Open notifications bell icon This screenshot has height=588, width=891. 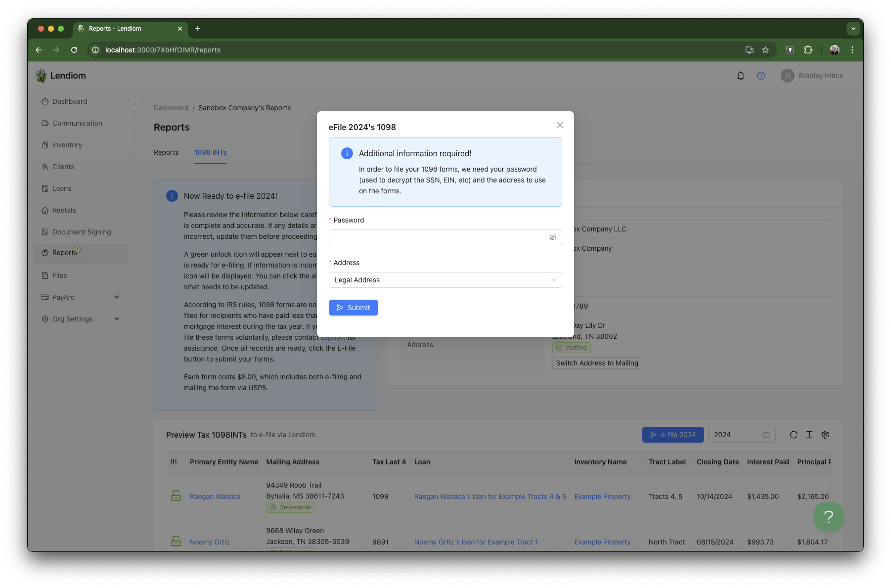[x=740, y=76]
